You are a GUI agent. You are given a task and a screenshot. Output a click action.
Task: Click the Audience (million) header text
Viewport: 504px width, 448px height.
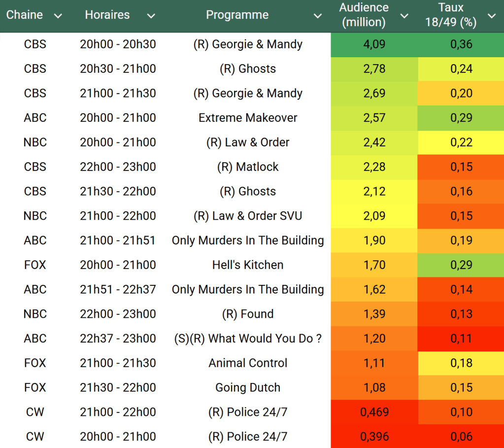pyautogui.click(x=364, y=15)
